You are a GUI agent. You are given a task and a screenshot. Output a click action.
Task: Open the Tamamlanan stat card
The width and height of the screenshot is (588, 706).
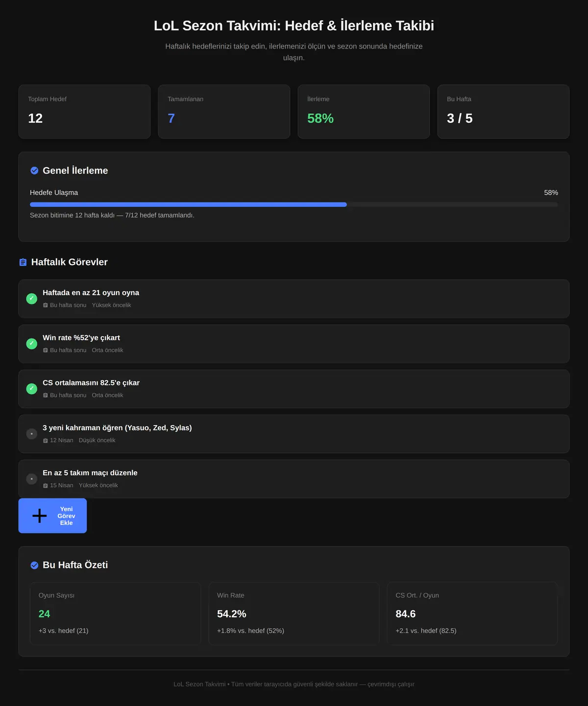224,112
